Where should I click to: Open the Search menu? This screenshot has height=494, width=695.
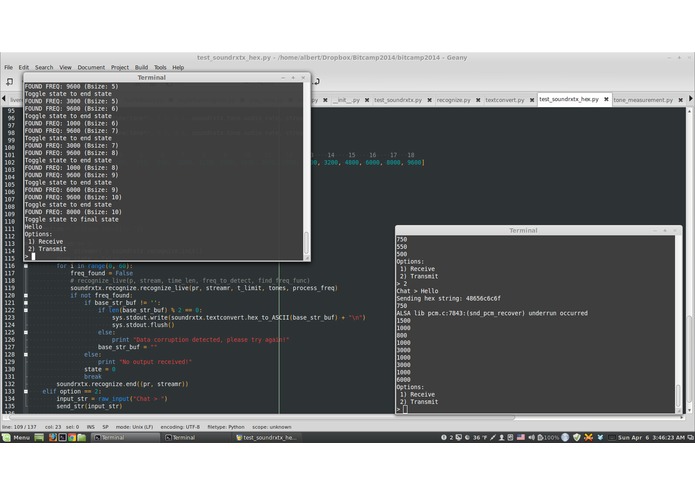click(44, 67)
